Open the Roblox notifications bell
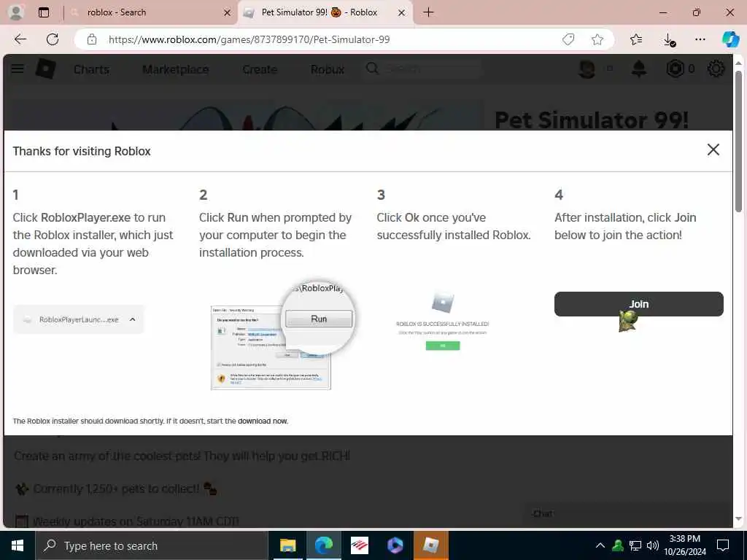The width and height of the screenshot is (747, 560). (639, 69)
